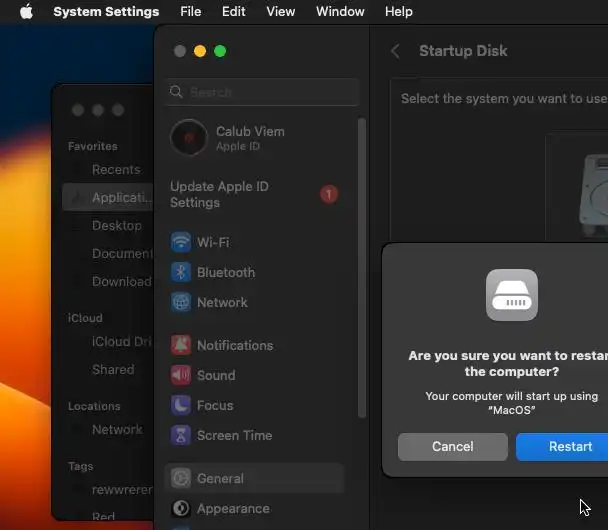Click the Screen Time hourglass icon

181,435
